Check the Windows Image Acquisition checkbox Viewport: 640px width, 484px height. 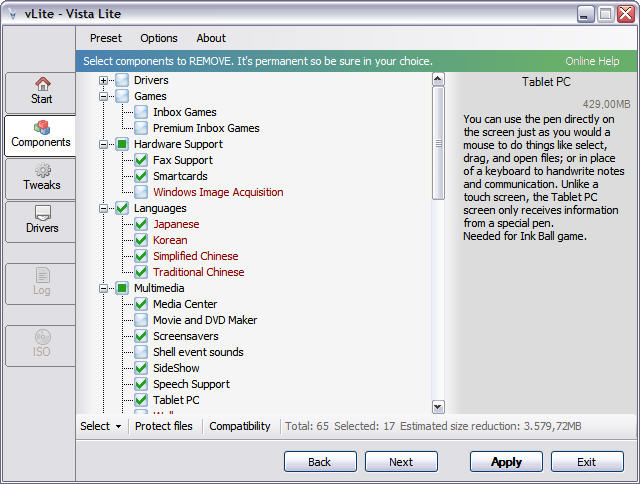click(x=141, y=192)
